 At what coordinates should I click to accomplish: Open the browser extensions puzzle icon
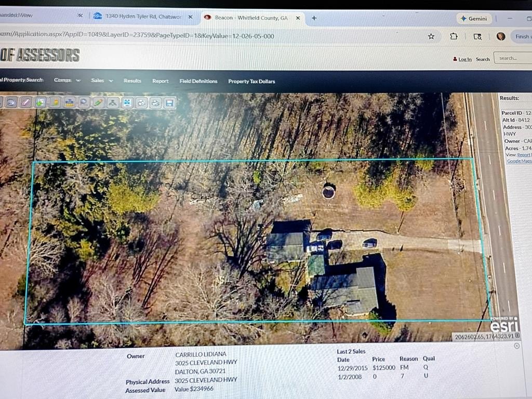pos(454,36)
